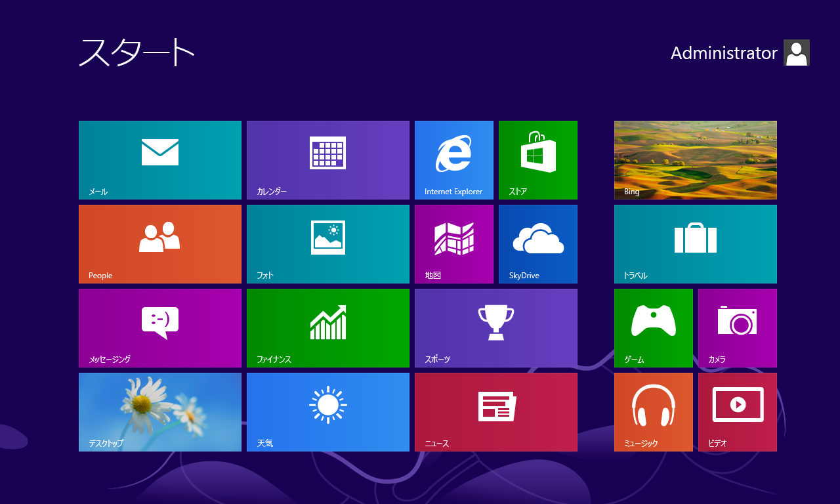This screenshot has width=840, height=504.
Task: Click the Administrator user name
Action: point(724,53)
